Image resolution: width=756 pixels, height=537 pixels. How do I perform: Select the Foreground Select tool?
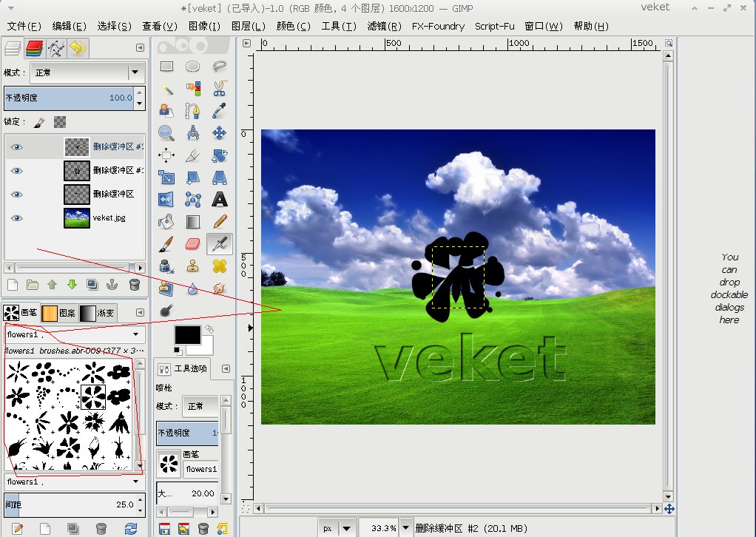pos(166,110)
